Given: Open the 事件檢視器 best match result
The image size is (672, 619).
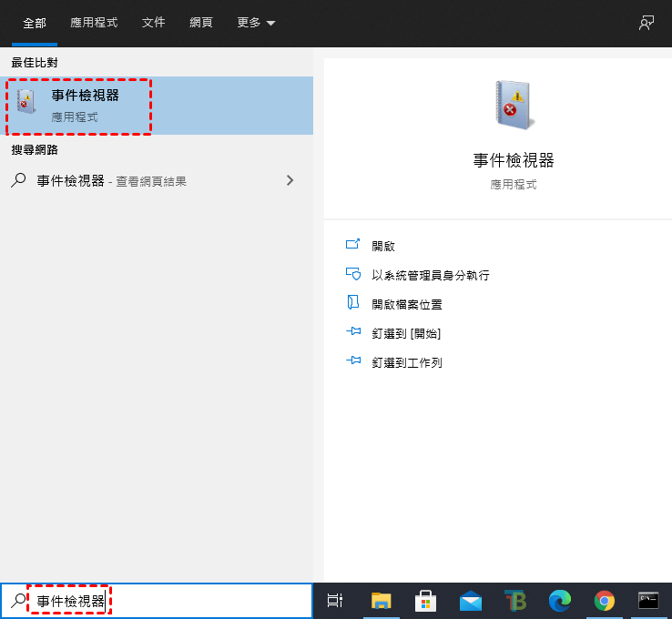Looking at the screenshot, I should point(85,106).
